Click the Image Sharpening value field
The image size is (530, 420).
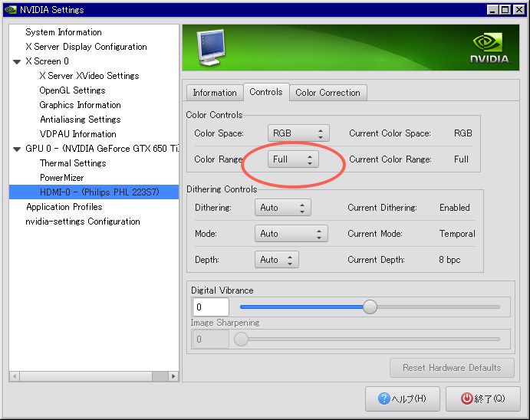[210, 339]
